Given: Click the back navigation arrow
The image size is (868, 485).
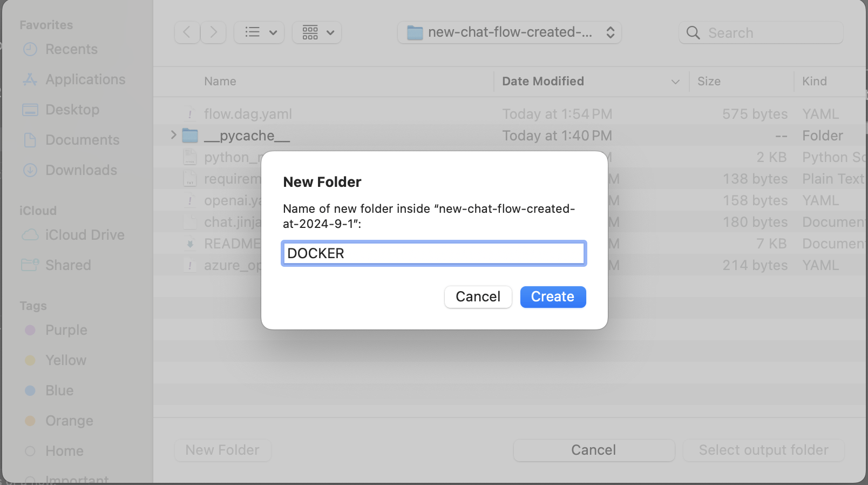Looking at the screenshot, I should pyautogui.click(x=187, y=32).
